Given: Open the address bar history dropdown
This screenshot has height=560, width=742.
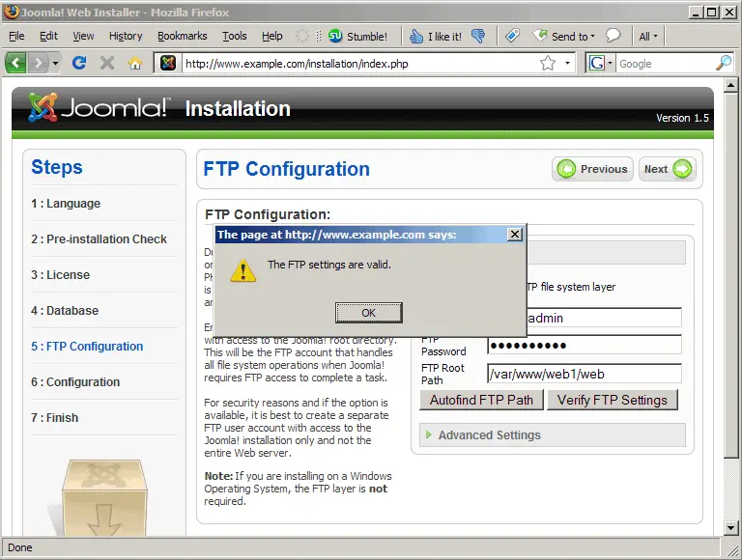Looking at the screenshot, I should (x=567, y=63).
